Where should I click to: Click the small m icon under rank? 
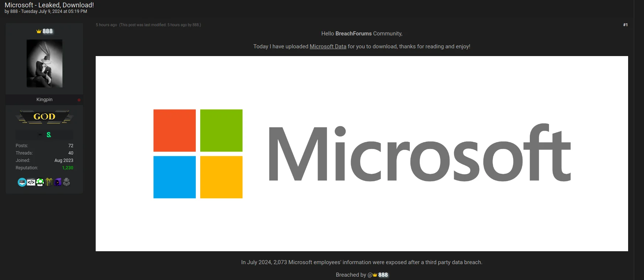[40, 135]
